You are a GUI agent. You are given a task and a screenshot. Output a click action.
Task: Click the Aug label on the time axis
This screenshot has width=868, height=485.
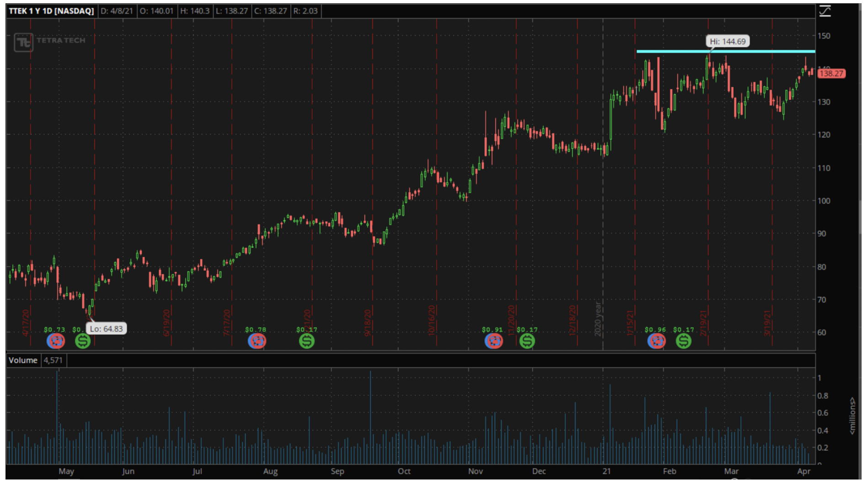pos(271,471)
